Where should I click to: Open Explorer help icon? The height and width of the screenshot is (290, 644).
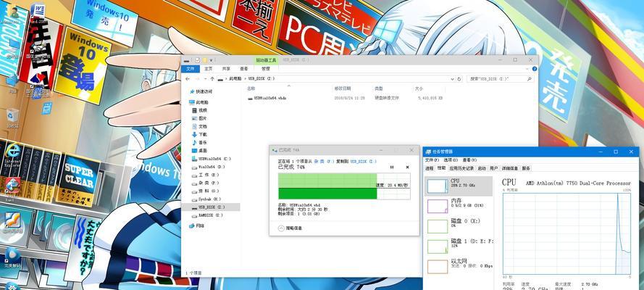[535, 69]
